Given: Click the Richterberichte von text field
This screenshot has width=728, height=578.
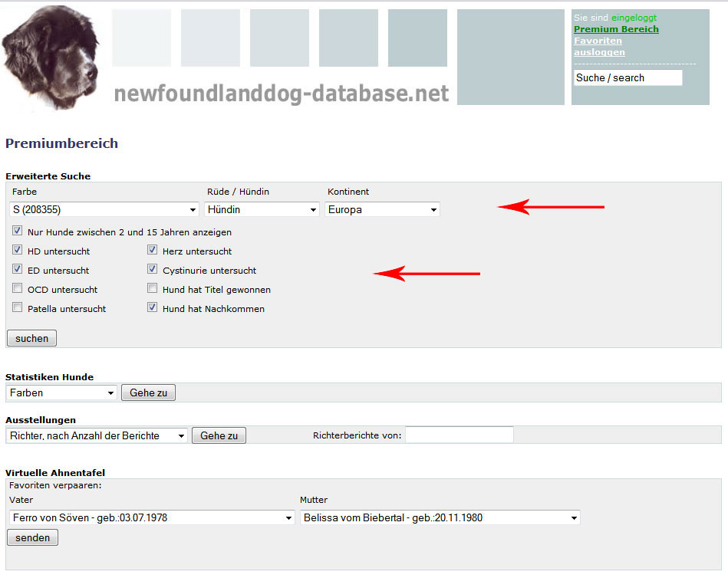Looking at the screenshot, I should [x=459, y=435].
